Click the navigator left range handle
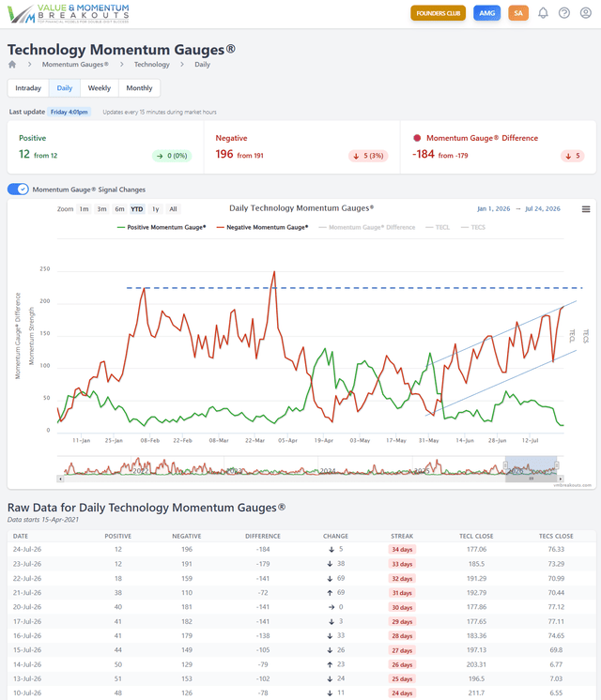The height and width of the screenshot is (700, 601). [506, 465]
